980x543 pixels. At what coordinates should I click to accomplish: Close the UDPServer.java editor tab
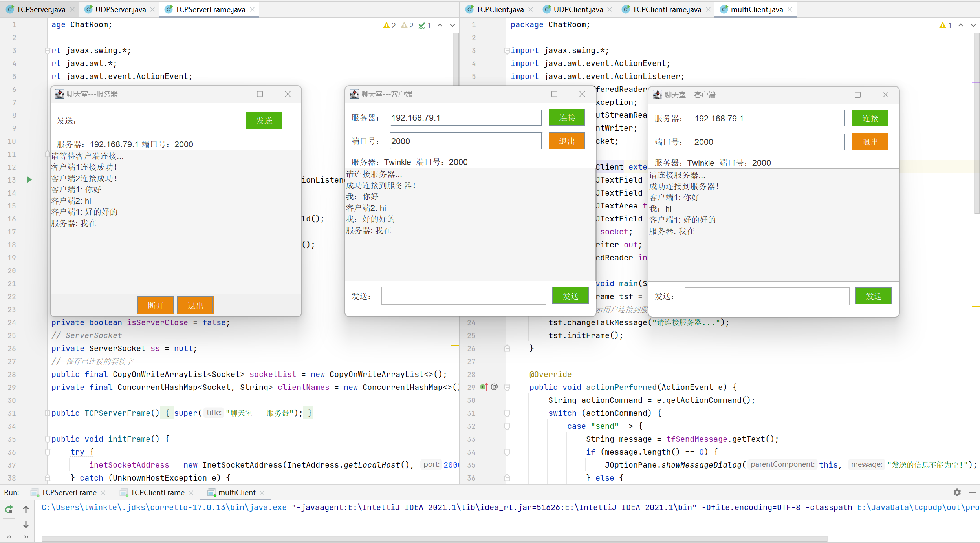[152, 9]
